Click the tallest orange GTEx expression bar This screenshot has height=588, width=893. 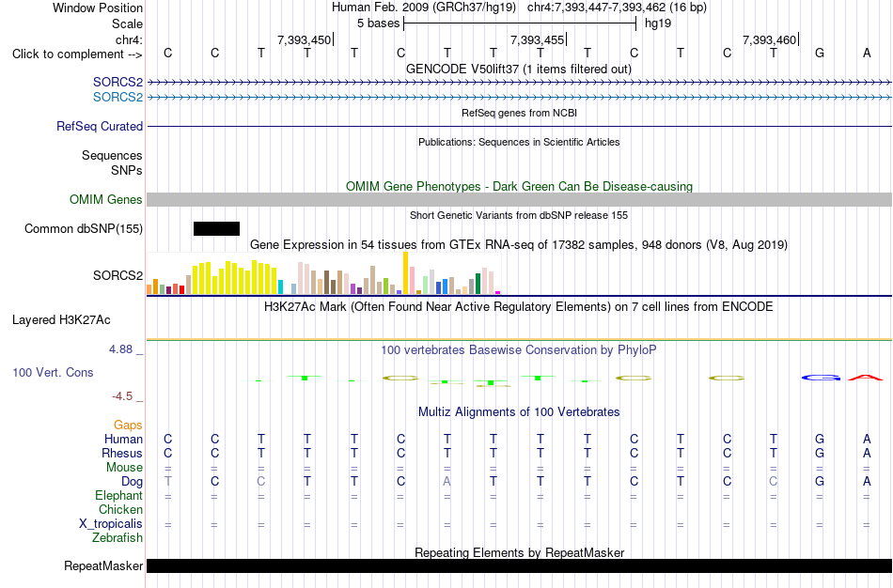(x=405, y=272)
